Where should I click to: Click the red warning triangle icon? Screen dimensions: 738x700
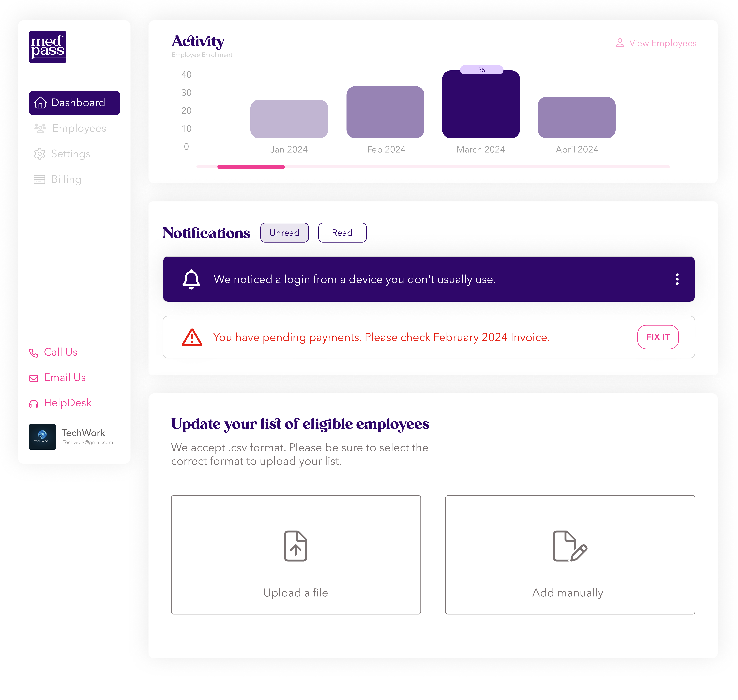point(192,337)
